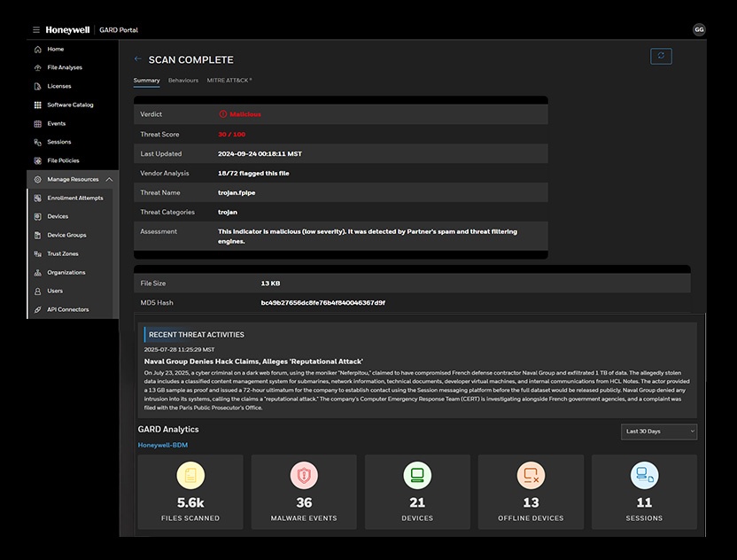Select the 2024-09-24 last updated timestamp
The height and width of the screenshot is (560, 737).
260,154
